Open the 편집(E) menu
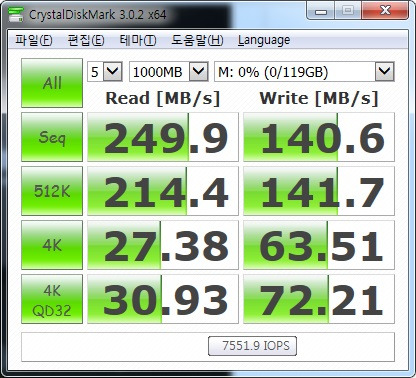The width and height of the screenshot is (416, 378). (x=86, y=40)
